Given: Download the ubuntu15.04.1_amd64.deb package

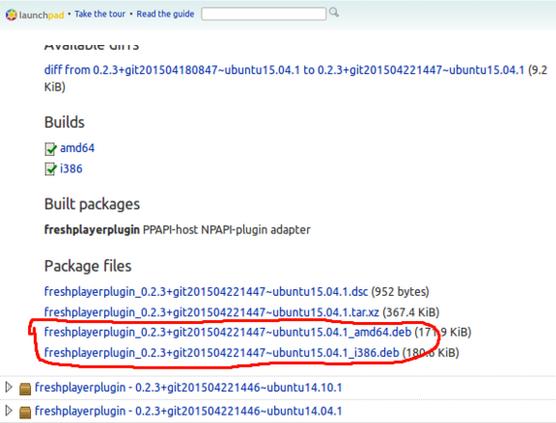Looking at the screenshot, I should (228, 332).
